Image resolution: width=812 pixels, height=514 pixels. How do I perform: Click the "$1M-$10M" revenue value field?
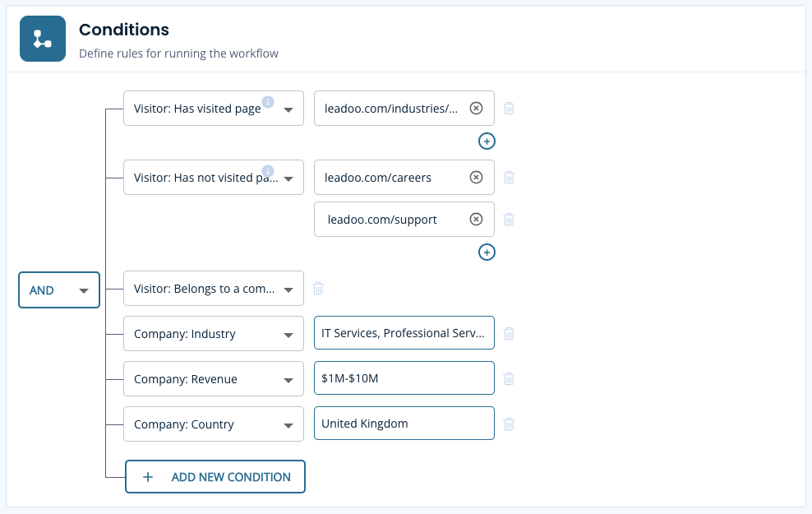[404, 378]
